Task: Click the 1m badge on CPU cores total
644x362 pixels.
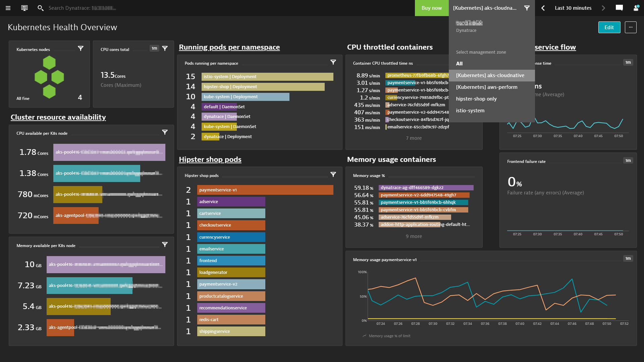Action: [154, 48]
